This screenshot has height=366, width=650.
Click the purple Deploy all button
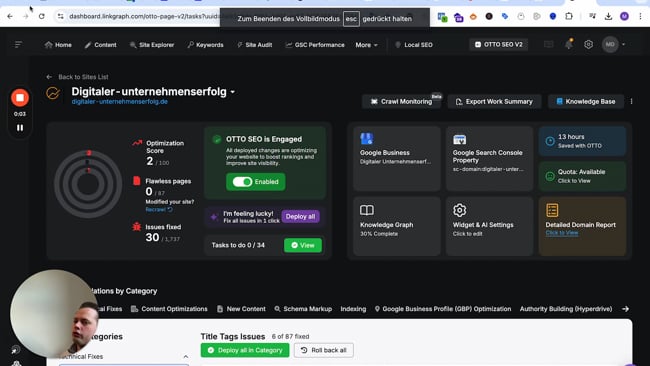[x=300, y=216]
